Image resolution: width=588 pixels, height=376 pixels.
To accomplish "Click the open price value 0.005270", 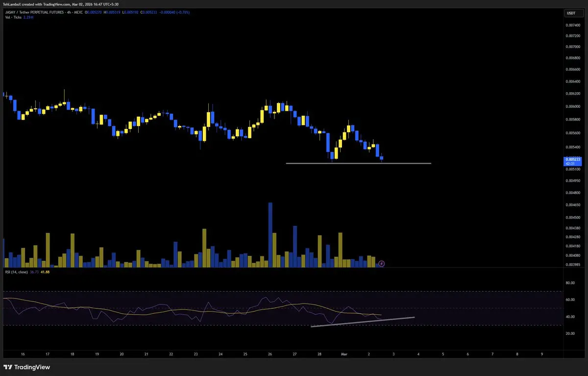I will pos(94,12).
